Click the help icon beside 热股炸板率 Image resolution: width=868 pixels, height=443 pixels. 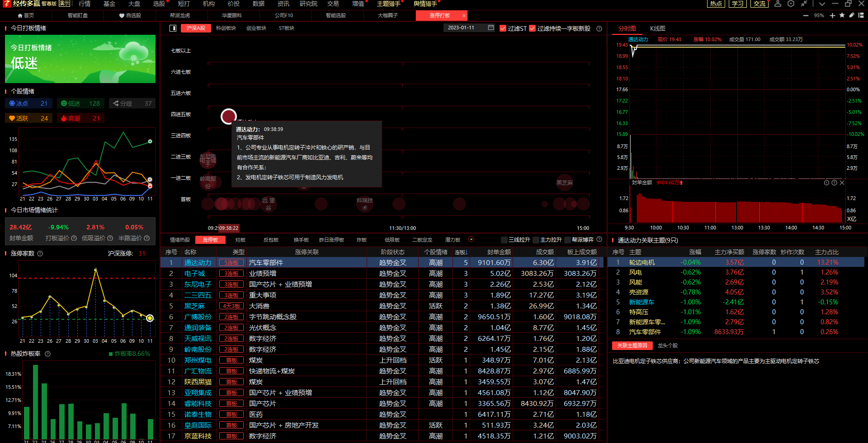point(47,354)
